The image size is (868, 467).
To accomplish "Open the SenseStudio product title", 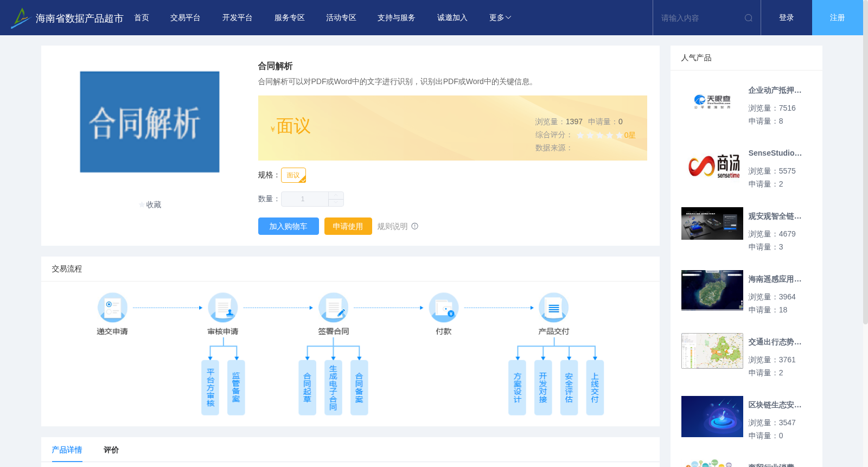I will 775,153.
